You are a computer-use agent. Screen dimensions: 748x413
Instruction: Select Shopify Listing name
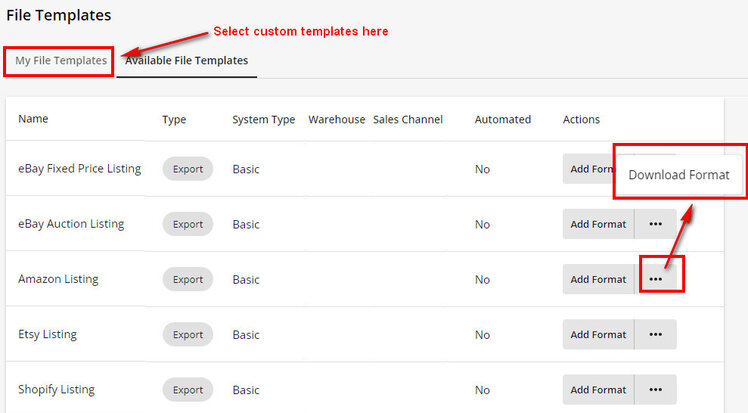(56, 390)
